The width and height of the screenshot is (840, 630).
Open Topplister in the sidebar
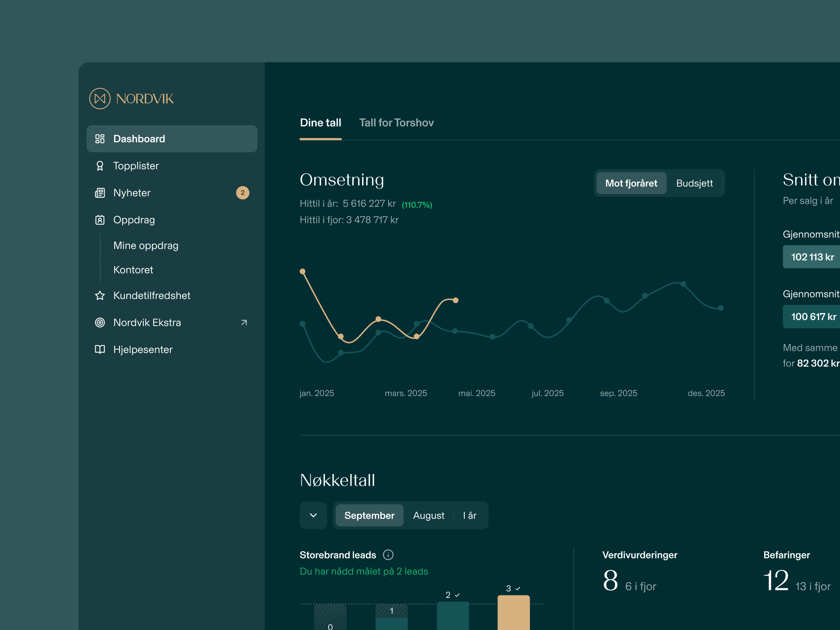172,166
